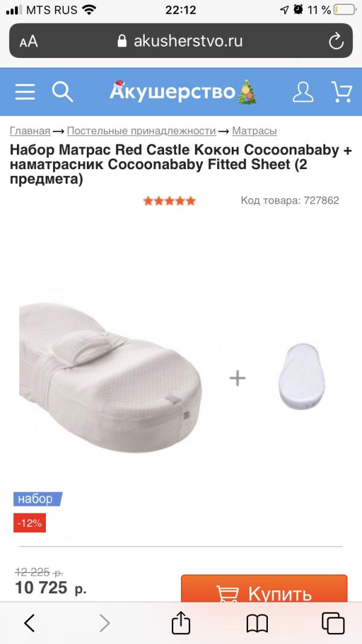View the Cocoonababy mattress product image

110,377
